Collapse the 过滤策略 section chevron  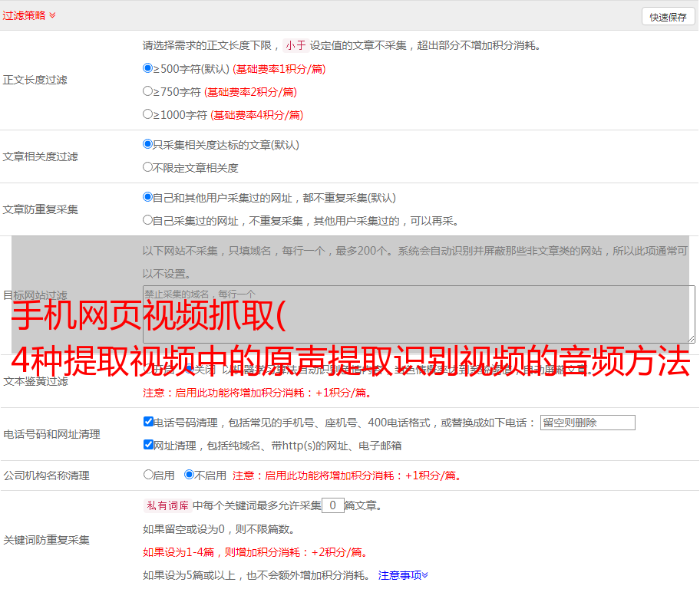point(52,15)
